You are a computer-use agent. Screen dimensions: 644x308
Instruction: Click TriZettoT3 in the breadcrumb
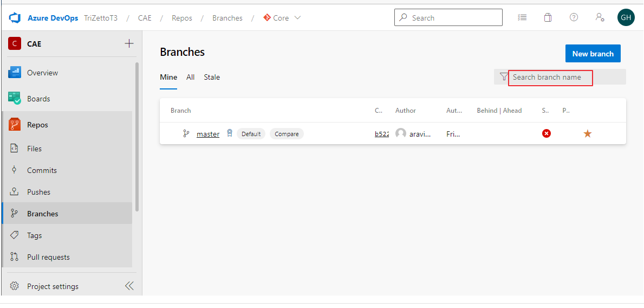pos(101,18)
